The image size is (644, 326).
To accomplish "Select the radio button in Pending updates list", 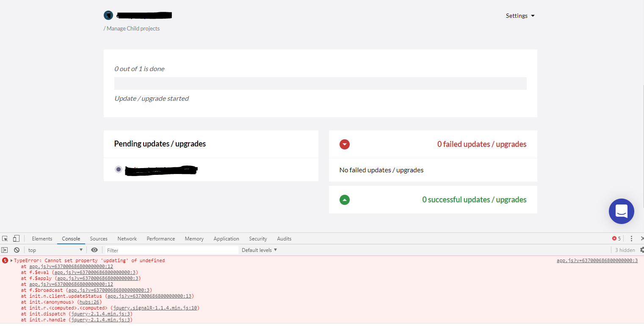I will [x=119, y=169].
